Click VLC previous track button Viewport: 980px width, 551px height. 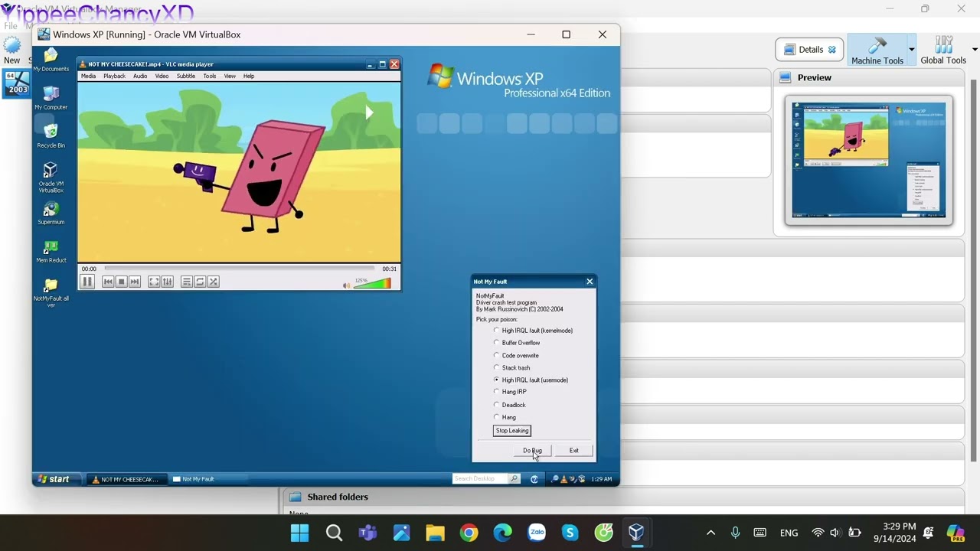108,282
